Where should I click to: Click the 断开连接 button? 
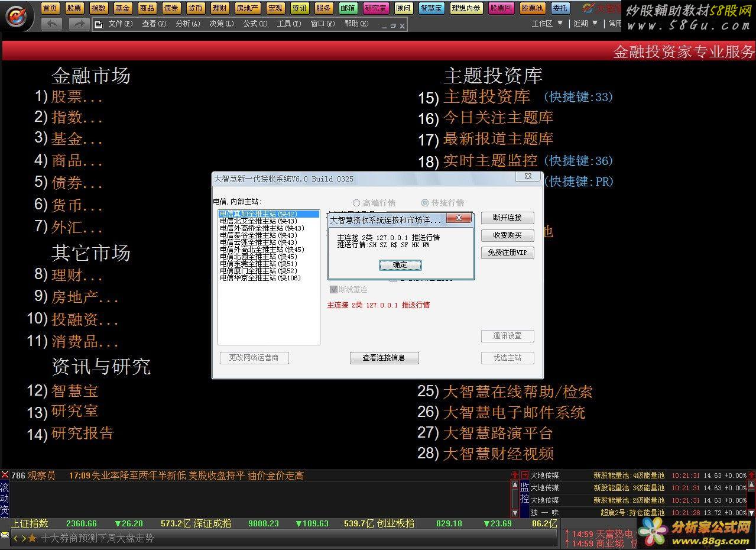pos(508,218)
